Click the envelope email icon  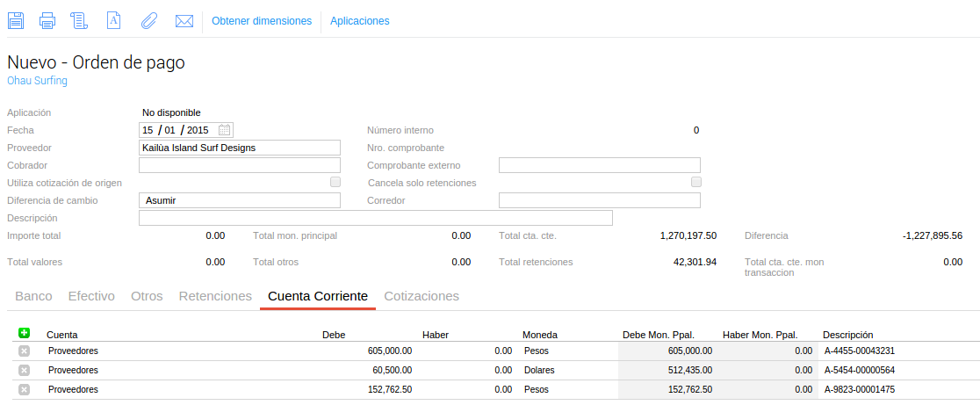point(184,21)
